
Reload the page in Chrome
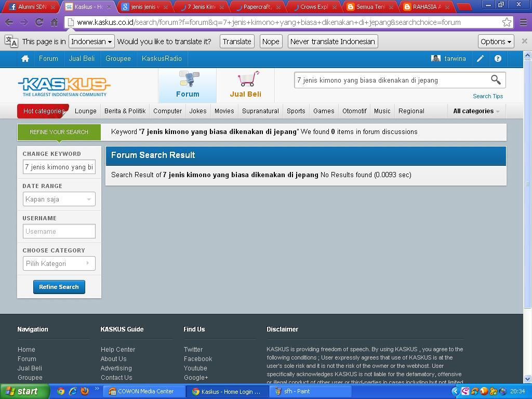(x=39, y=22)
